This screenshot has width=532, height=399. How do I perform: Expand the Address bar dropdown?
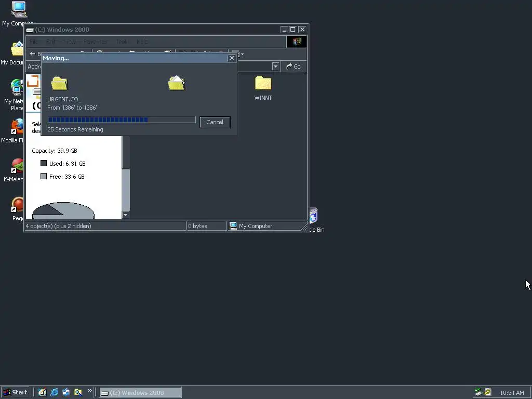[275, 66]
